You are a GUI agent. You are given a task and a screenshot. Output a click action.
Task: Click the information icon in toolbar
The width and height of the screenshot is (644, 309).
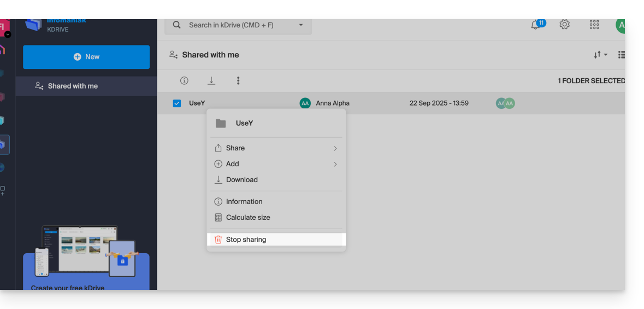tap(184, 81)
